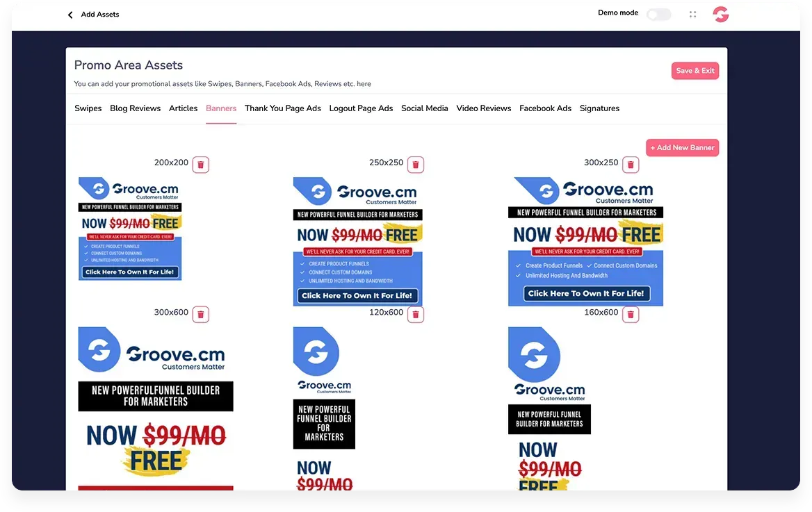The height and width of the screenshot is (512, 812).
Task: Delete the 120x600 banner with trash icon
Action: (416, 314)
